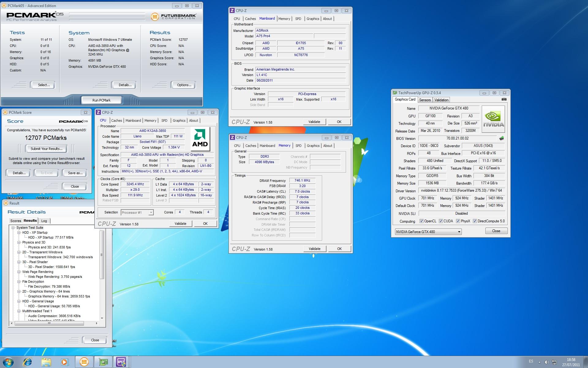Screen dimensions: 588x368
Task: Switch to Sensors tab in GPU-Z
Action: (425, 100)
